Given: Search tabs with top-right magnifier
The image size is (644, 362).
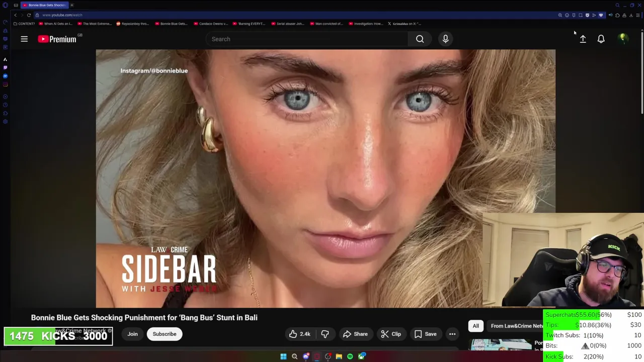Looking at the screenshot, I should 617,5.
